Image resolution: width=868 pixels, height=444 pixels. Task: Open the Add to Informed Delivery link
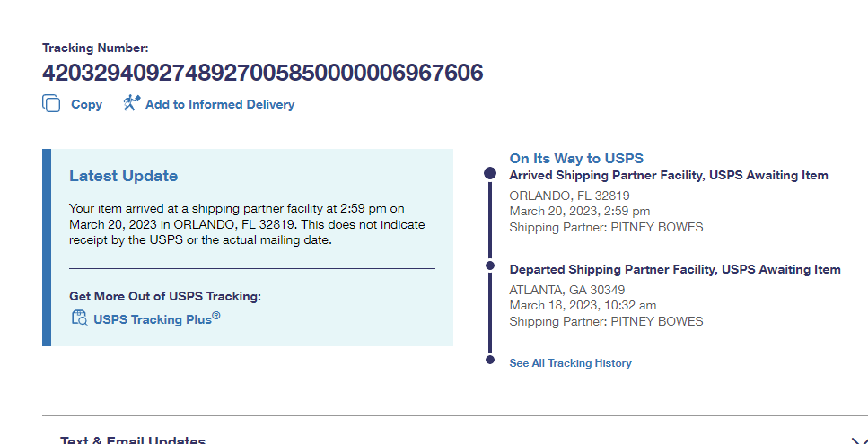(x=219, y=105)
